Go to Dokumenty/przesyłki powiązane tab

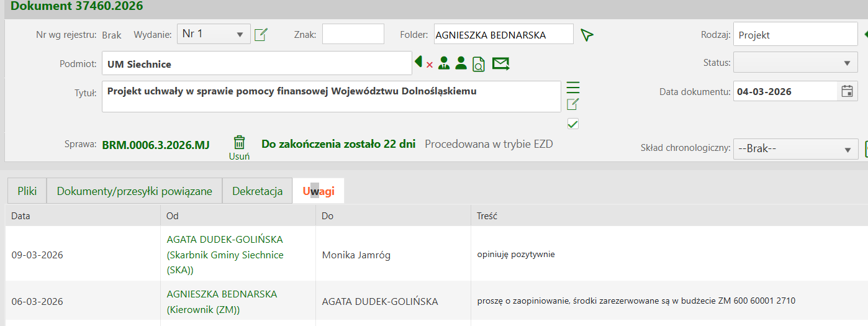(x=134, y=191)
